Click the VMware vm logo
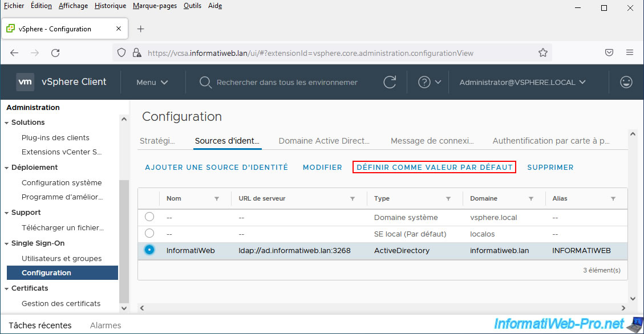The height and width of the screenshot is (334, 644). 25,82
